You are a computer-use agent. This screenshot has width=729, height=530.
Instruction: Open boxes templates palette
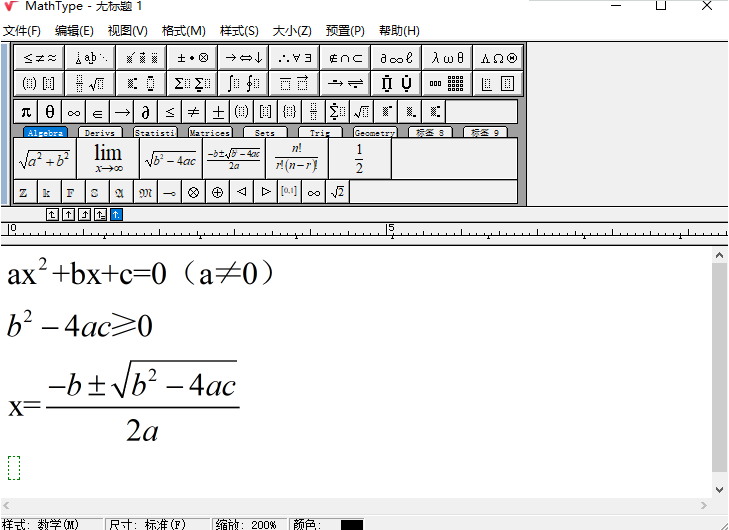[498, 84]
